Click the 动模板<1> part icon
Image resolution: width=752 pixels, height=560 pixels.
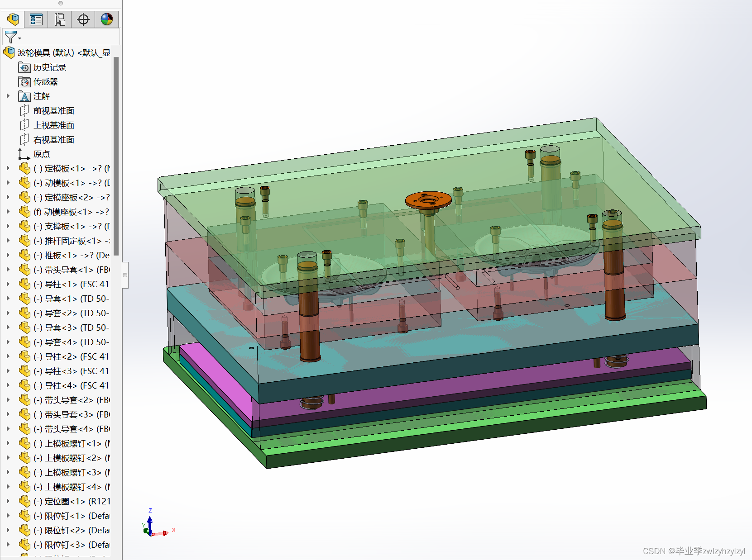point(24,183)
